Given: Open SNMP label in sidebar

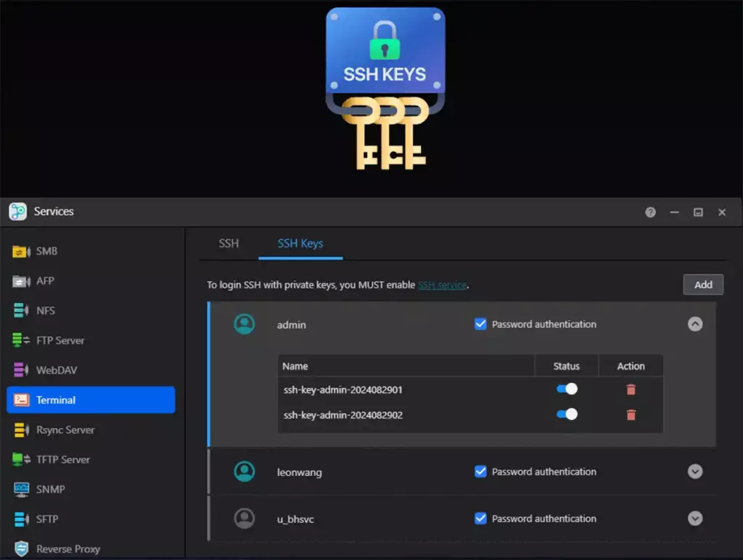Looking at the screenshot, I should [50, 490].
